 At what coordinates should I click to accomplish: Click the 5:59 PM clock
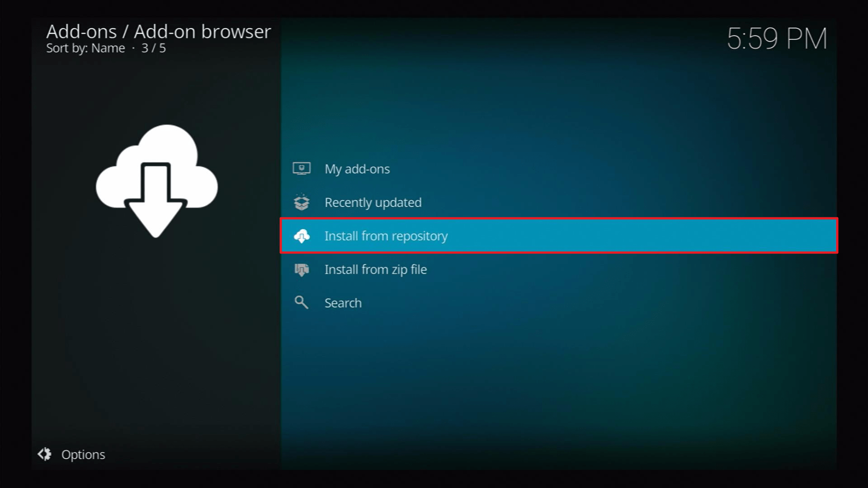pos(777,38)
